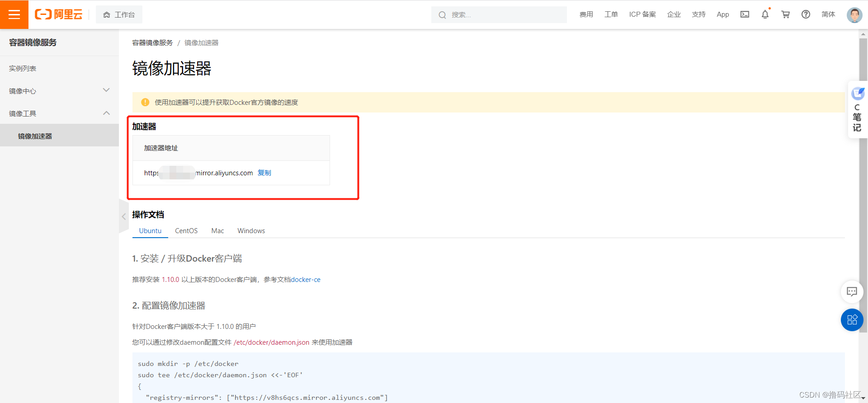The width and height of the screenshot is (868, 403).
Task: Open the 企业 enterprise menu
Action: click(x=674, y=14)
